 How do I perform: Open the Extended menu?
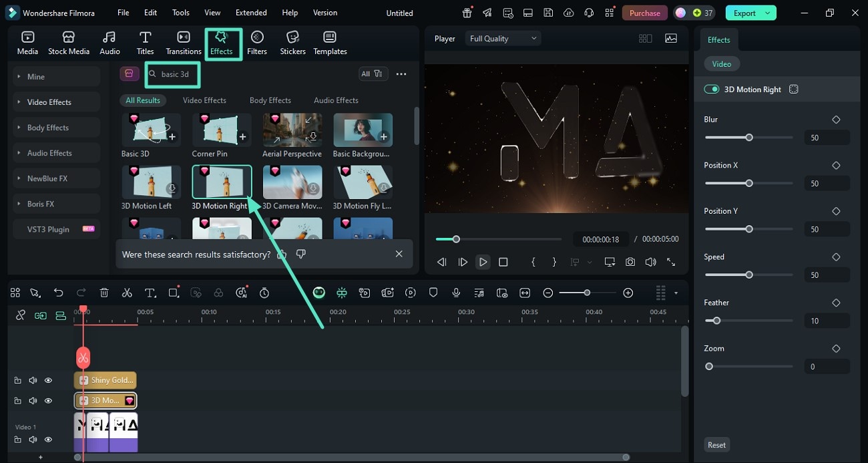click(x=251, y=13)
